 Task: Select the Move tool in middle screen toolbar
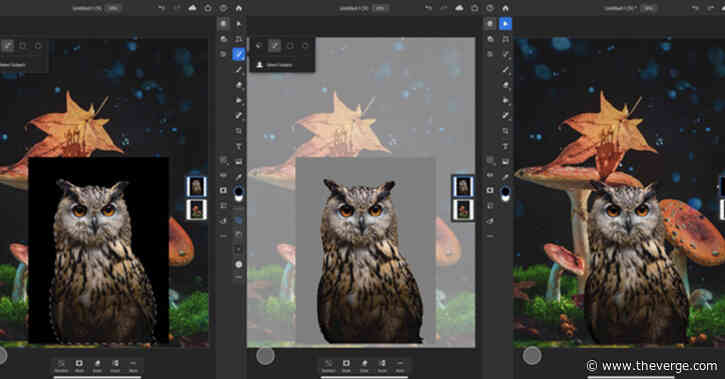[239, 24]
